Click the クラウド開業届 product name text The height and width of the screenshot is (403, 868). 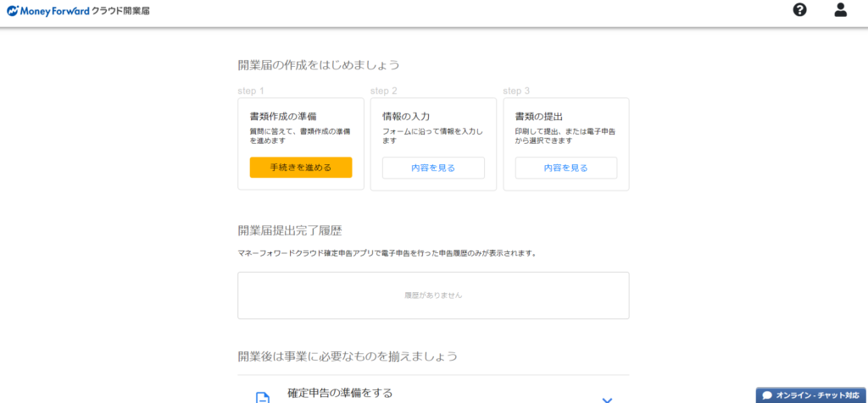(x=122, y=11)
